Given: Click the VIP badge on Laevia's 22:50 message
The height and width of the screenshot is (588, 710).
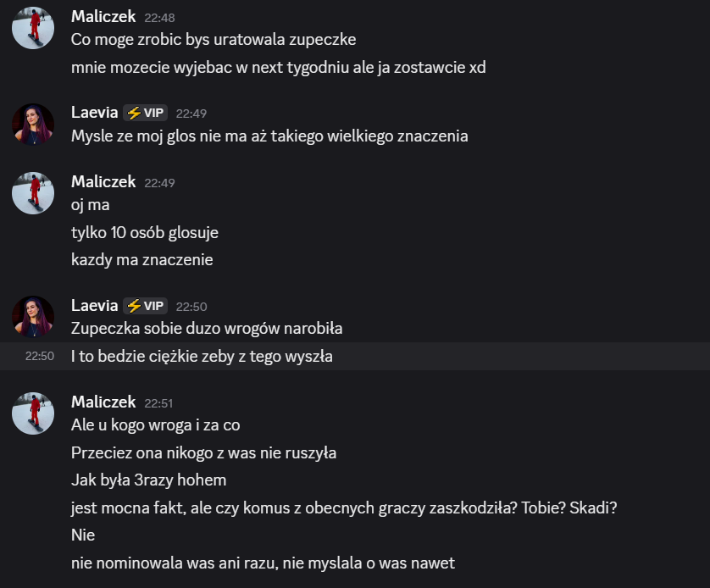Looking at the screenshot, I should point(146,306).
